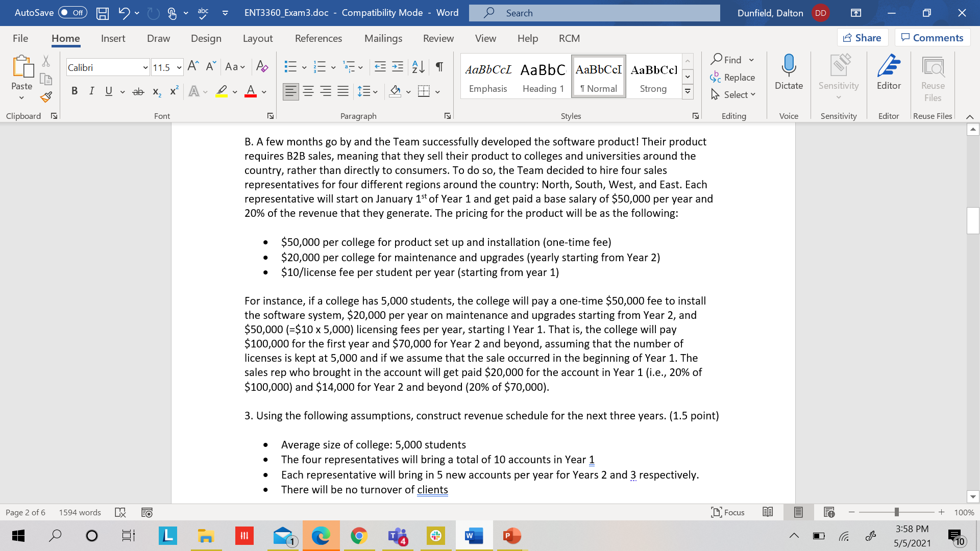Viewport: 980px width, 551px height.
Task: Apply subscript formatting
Action: click(x=156, y=92)
